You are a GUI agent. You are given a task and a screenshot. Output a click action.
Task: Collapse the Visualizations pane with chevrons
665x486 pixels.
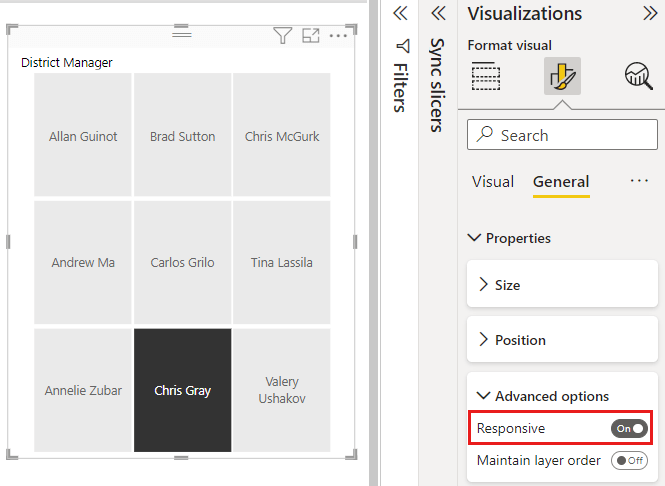(x=648, y=13)
